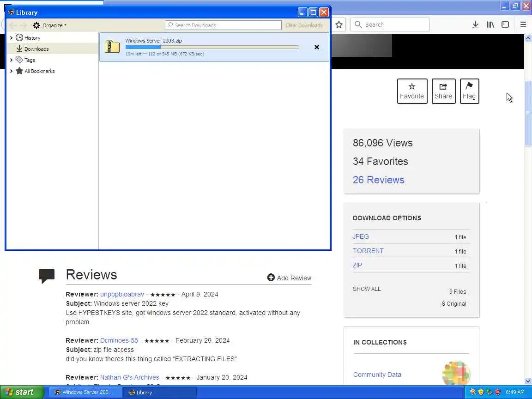
Task: Toggle the browser sidebar icon
Action: [505, 24]
